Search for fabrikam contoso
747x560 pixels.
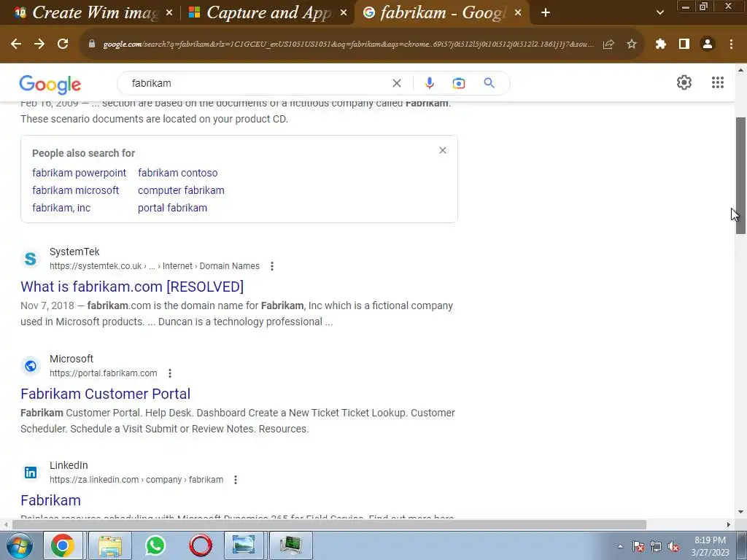coord(178,173)
